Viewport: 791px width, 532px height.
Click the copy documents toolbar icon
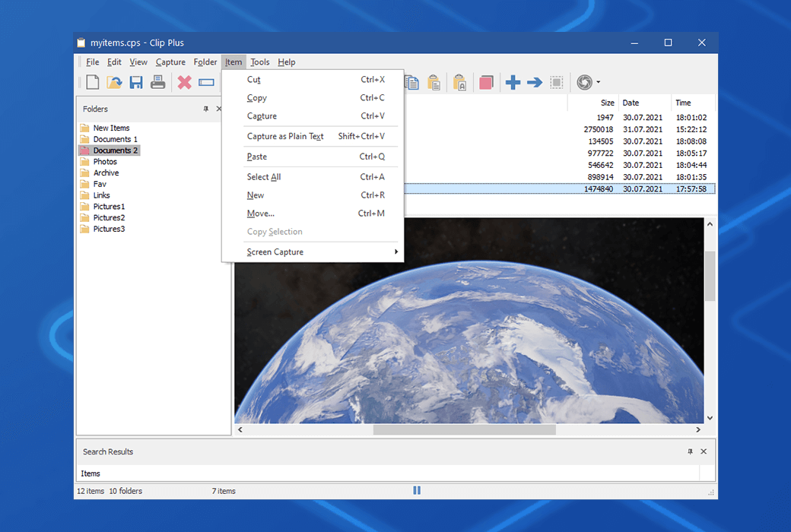click(412, 82)
